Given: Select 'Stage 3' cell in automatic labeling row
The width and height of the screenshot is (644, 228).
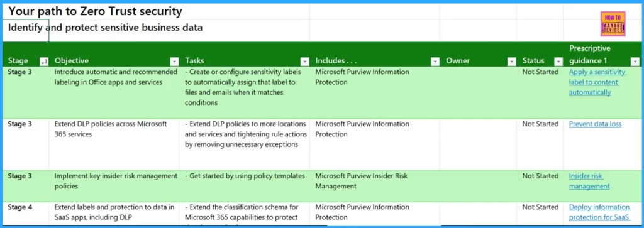Looking at the screenshot, I should (x=25, y=93).
